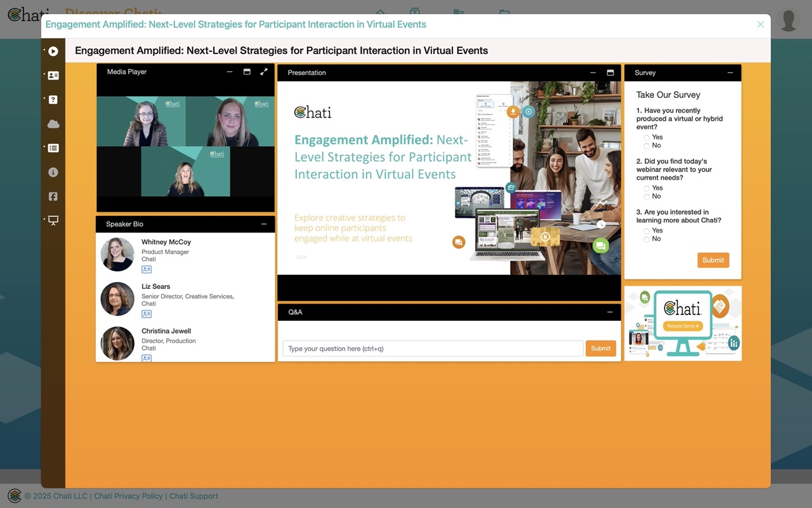
Task: Select No for webinar relevance question
Action: point(646,196)
